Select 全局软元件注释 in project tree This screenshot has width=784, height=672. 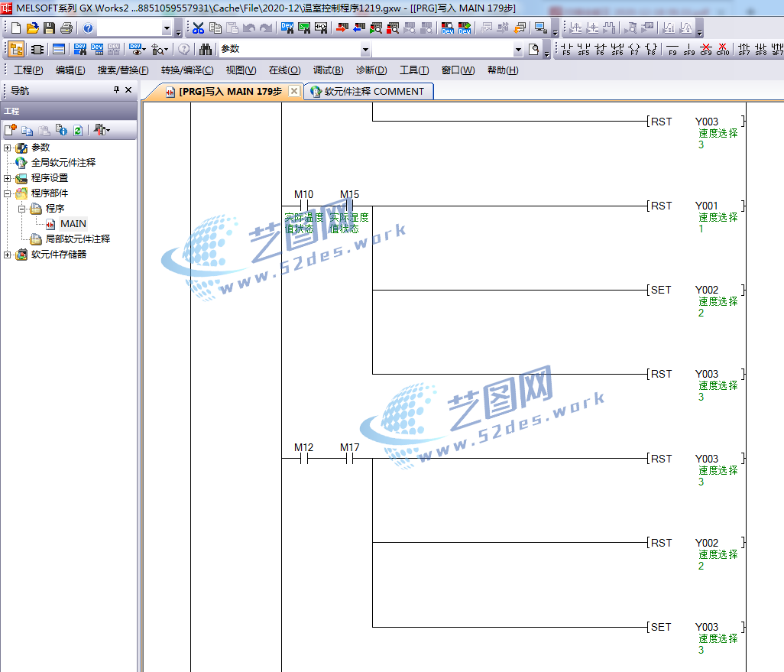63,163
